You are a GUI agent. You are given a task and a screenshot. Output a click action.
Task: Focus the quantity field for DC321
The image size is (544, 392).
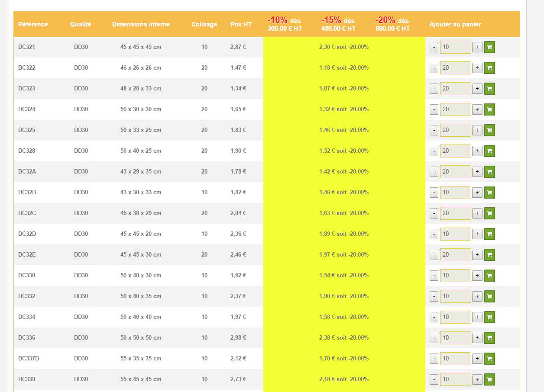pyautogui.click(x=455, y=47)
